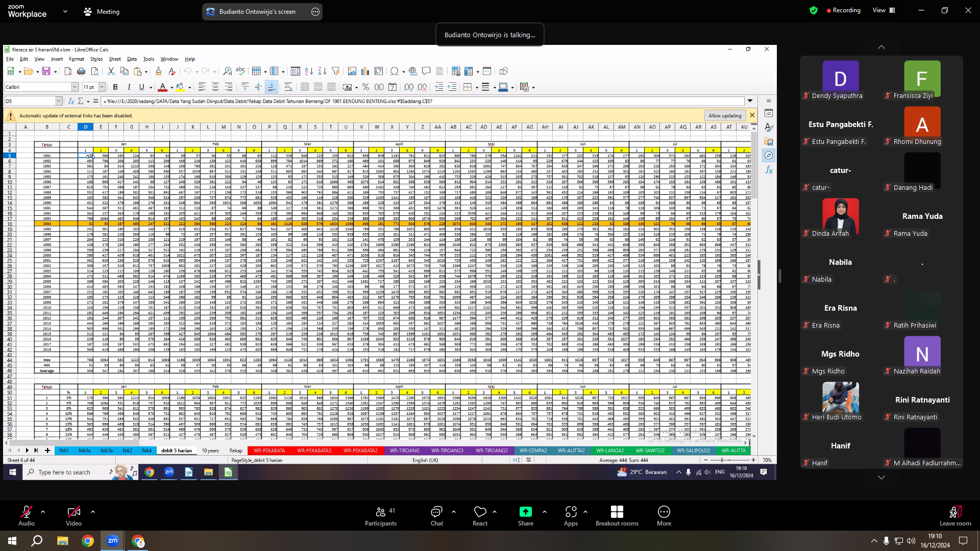Click the Insert Comment icon
Screen dimensions: 980x551
tap(426, 71)
